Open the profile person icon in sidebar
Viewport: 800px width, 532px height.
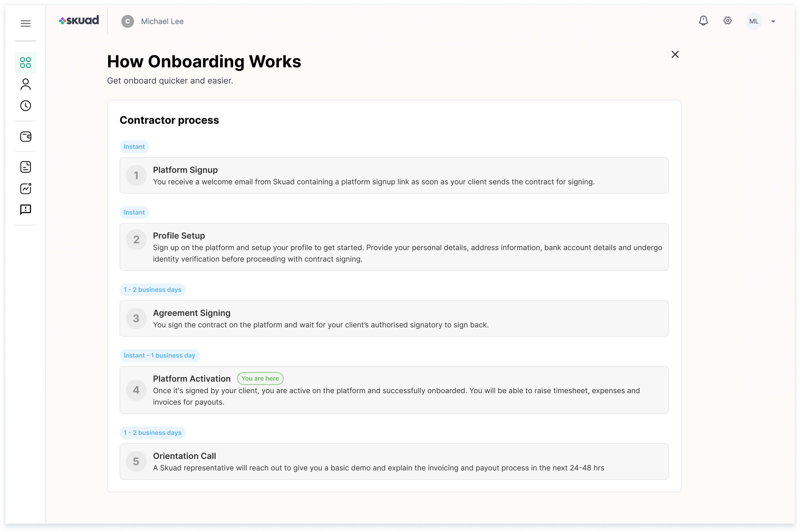(25, 84)
